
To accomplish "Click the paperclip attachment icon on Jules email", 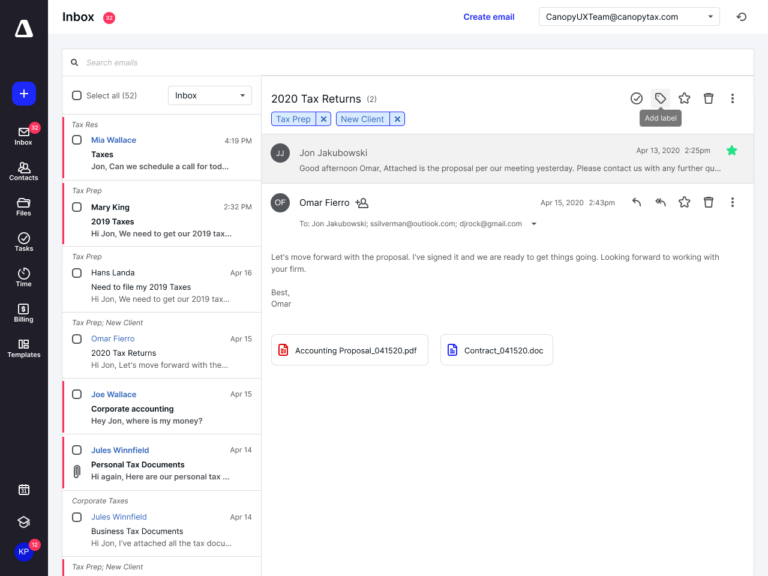I will click(x=77, y=471).
